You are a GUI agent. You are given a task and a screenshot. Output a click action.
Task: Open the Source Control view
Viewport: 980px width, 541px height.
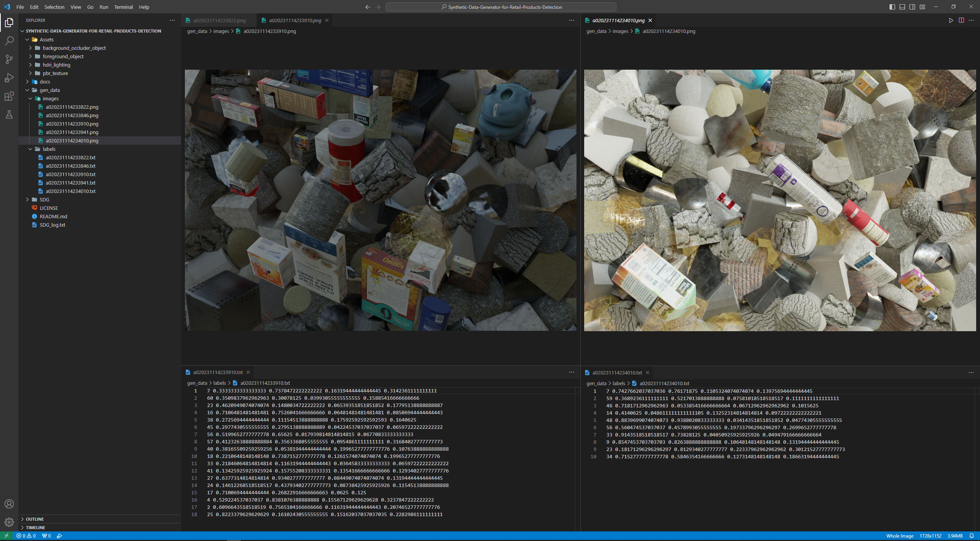coord(9,59)
